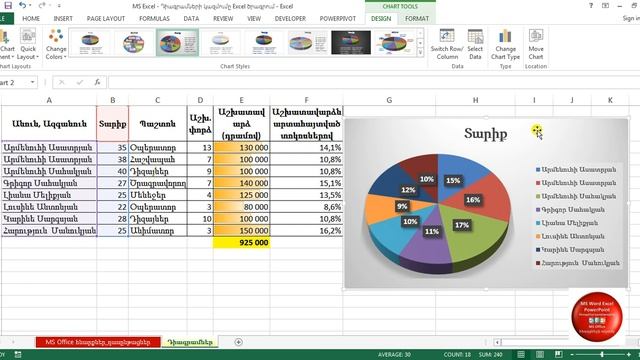
Task: Click the Redo arrow icon
Action: pos(42,5)
